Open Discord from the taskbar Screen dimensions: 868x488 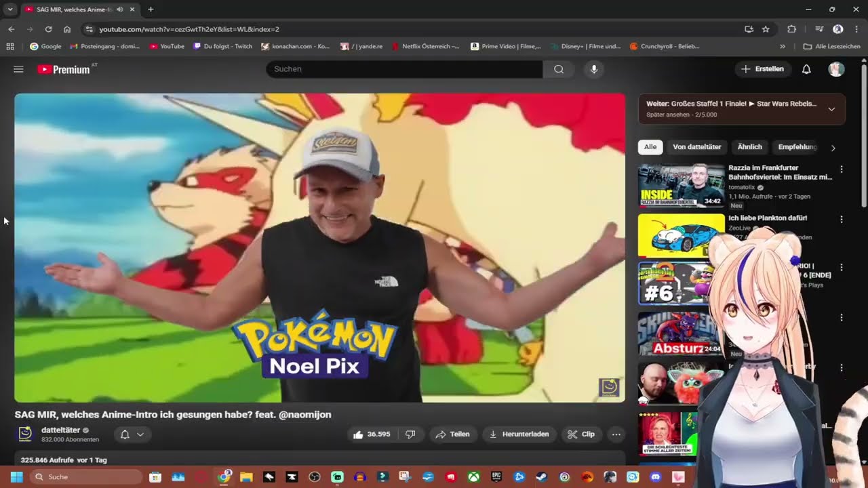[x=656, y=477]
